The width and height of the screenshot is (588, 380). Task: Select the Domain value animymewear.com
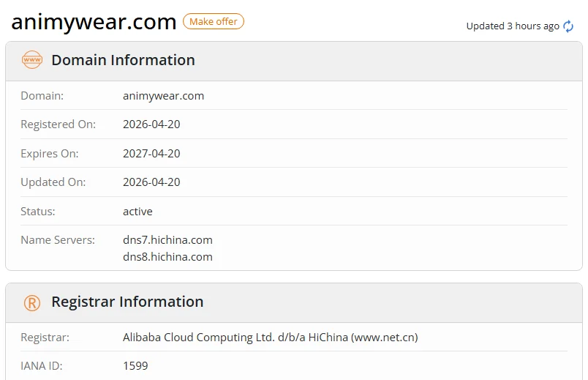pos(164,96)
